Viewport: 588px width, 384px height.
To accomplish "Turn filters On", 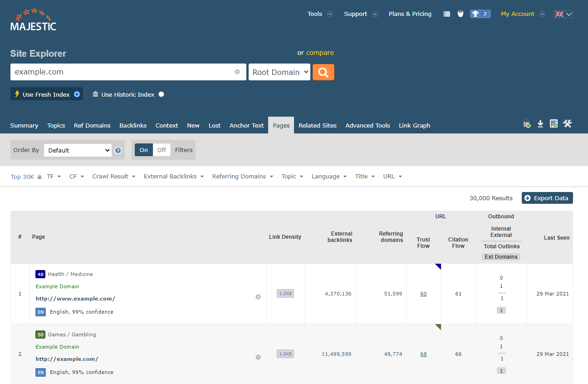I will pos(144,150).
